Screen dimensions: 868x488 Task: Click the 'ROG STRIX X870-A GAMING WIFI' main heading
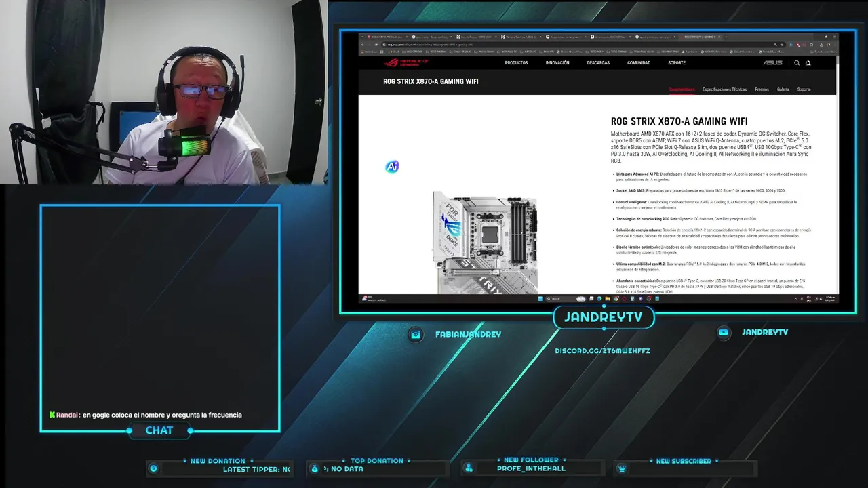pyautogui.click(x=679, y=121)
